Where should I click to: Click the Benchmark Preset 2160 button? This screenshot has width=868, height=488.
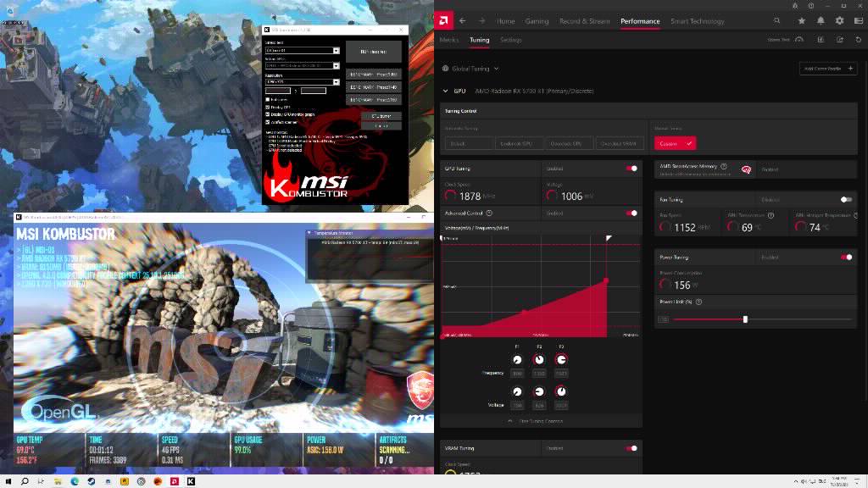point(374,100)
